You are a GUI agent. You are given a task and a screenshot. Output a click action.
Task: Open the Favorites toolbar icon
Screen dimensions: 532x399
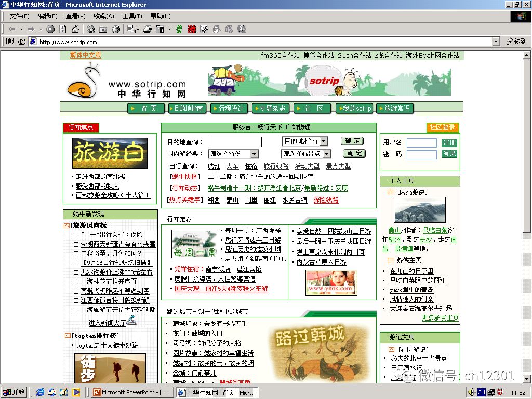pos(103,30)
